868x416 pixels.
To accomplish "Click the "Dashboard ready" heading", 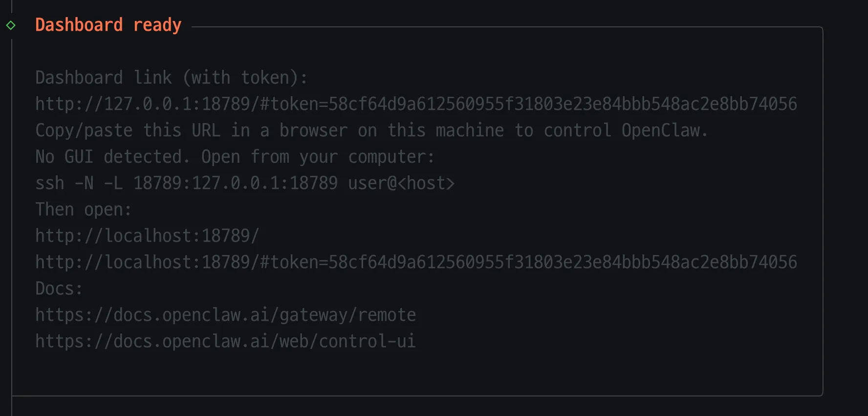I will 108,25.
